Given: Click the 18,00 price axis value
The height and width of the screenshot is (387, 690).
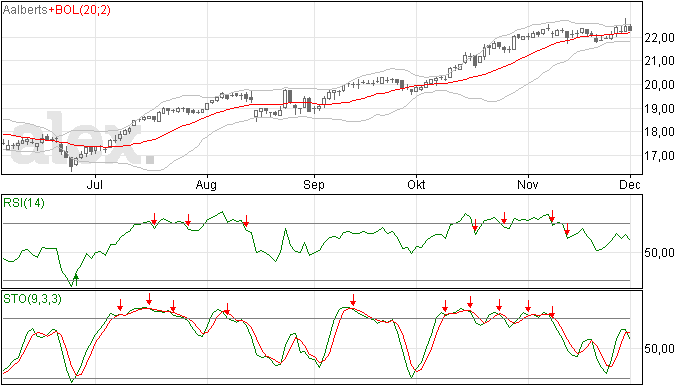Looking at the screenshot, I should [659, 132].
